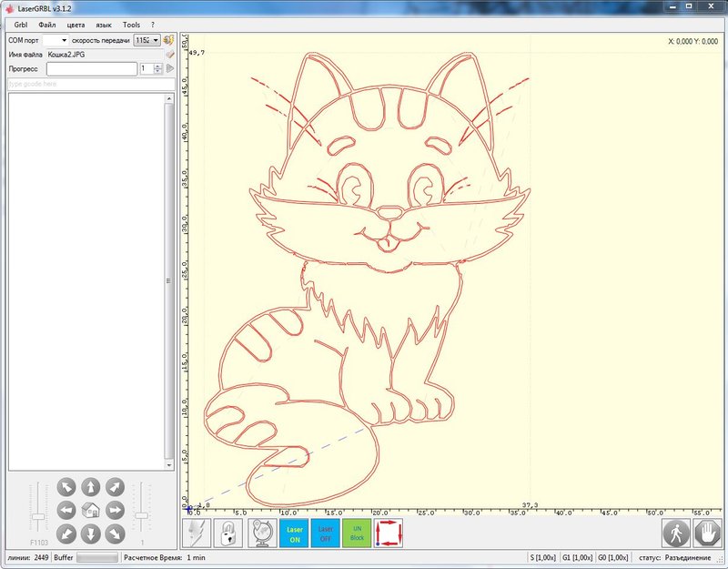Image resolution: width=728 pixels, height=569 pixels.
Task: Jog the laser upward with up arrow
Action: click(x=91, y=487)
